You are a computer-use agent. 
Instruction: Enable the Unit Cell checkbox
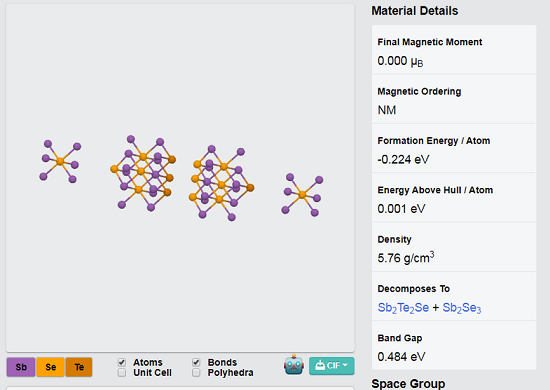tap(122, 372)
